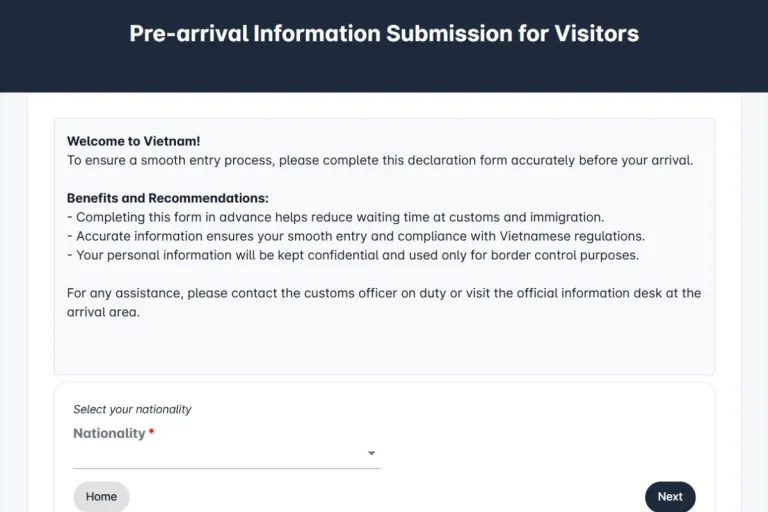Click the line about Vietnamese regulations compliance
Screen dimensions: 768x512
[355, 236]
